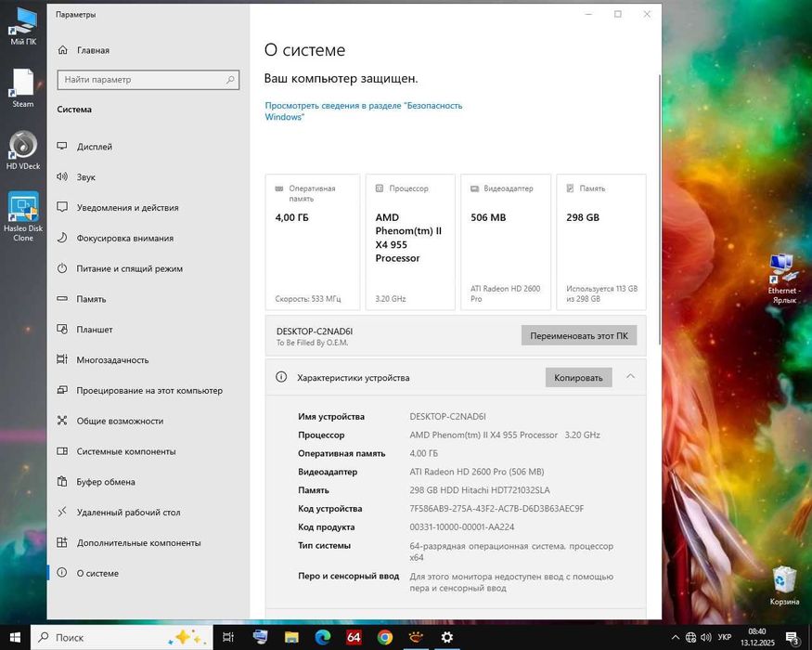The width and height of the screenshot is (812, 650).
Task: Click the О системе info icon
Action: point(62,573)
